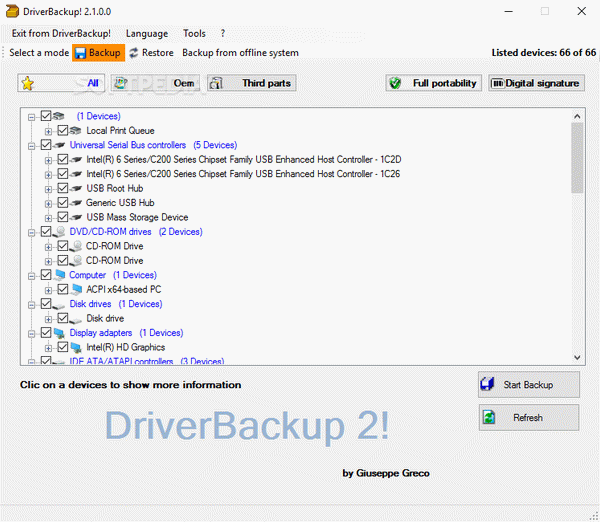Enable Digital signature filter
The width and height of the screenshot is (600, 522).
pyautogui.click(x=536, y=83)
